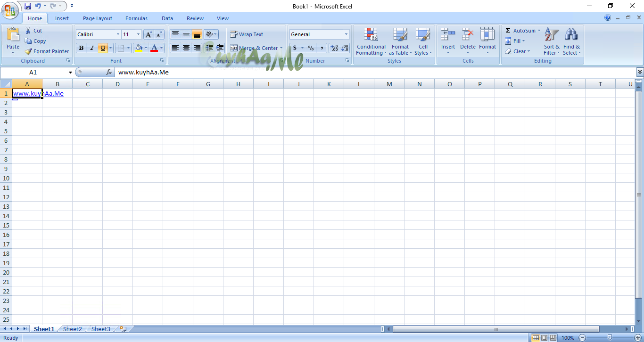Click the Insert Function fx button
This screenshot has width=644, height=342.
pos(109,73)
